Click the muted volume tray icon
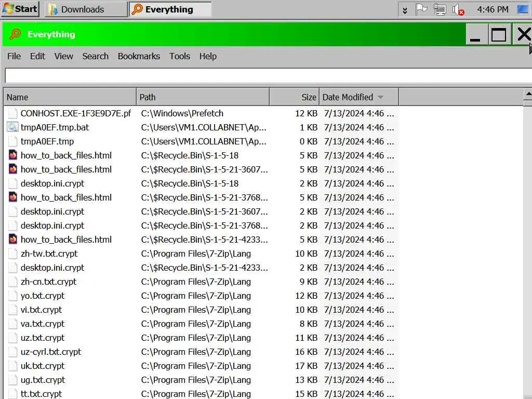Screen dimensions: 532x399 [x=458, y=9]
